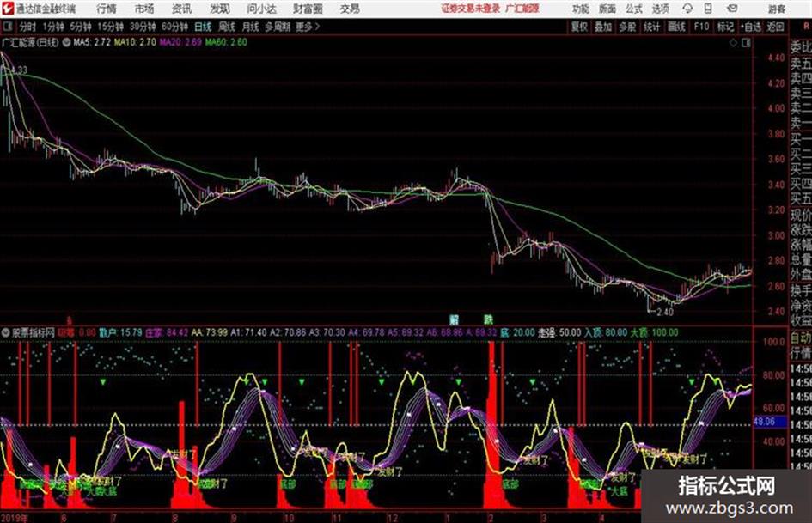Click the 画线 drawing toolbar button
Viewport: 812px width, 523px height.
(676, 27)
